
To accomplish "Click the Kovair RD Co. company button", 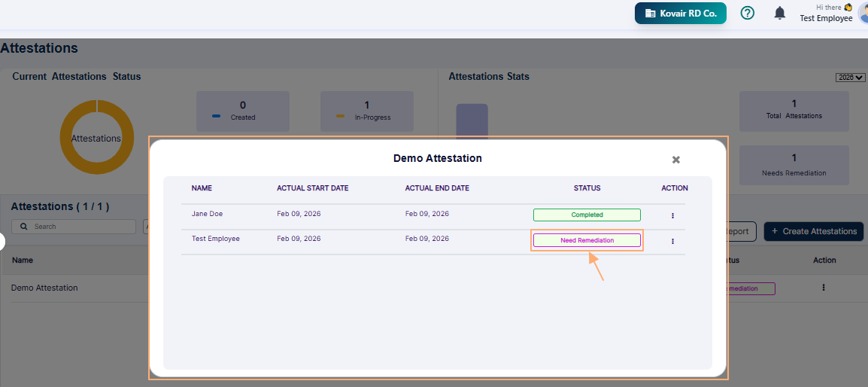I will pos(681,14).
